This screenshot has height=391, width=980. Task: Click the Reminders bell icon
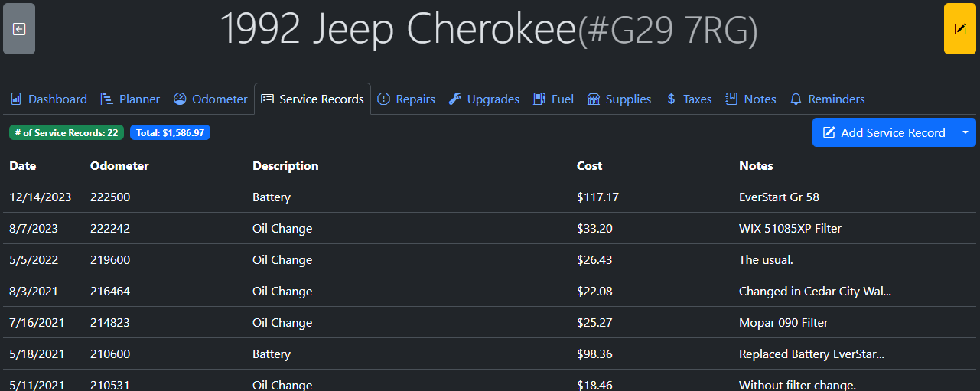click(x=796, y=99)
